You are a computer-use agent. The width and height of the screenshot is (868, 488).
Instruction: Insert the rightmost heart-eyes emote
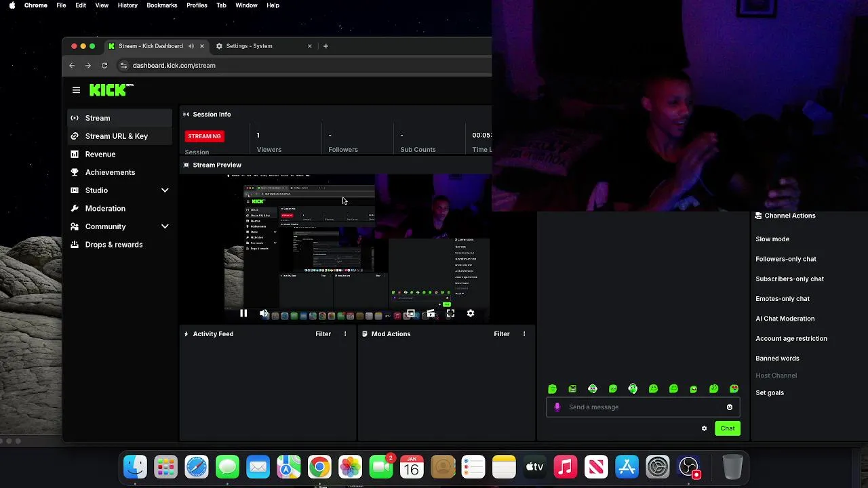734,389
